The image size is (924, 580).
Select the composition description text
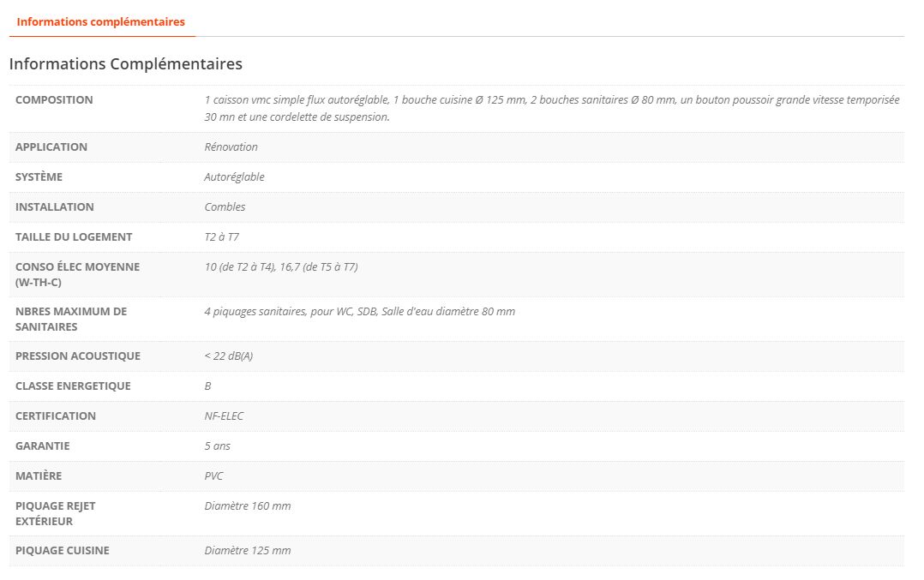(x=551, y=108)
